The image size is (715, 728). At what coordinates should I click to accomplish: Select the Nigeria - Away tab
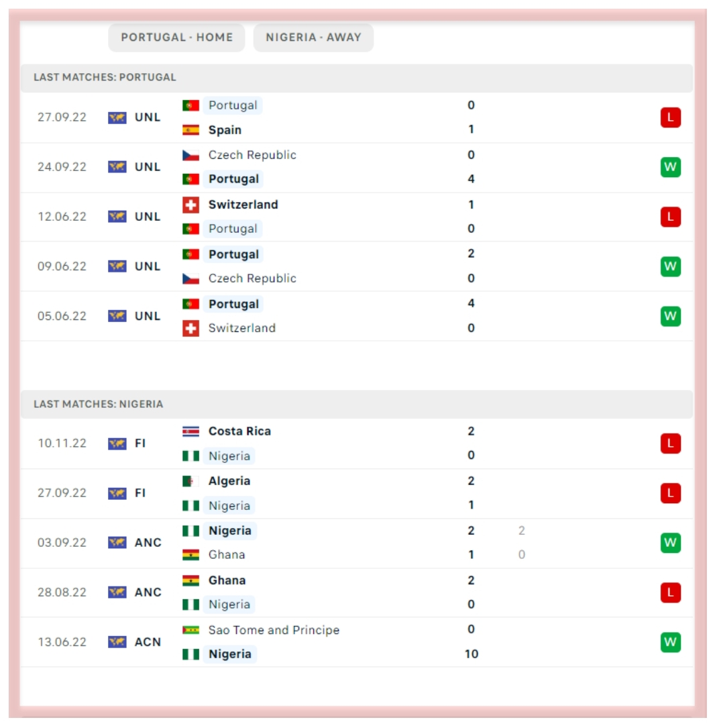coord(313,38)
